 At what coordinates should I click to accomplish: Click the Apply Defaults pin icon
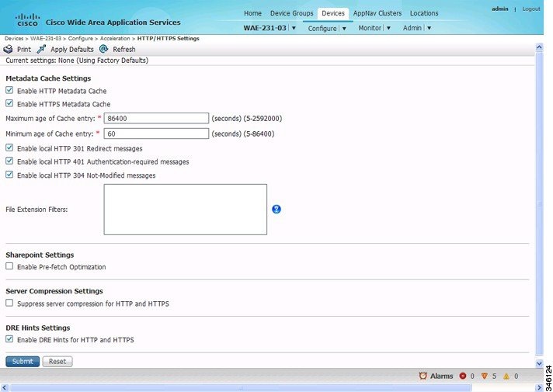tap(41, 50)
